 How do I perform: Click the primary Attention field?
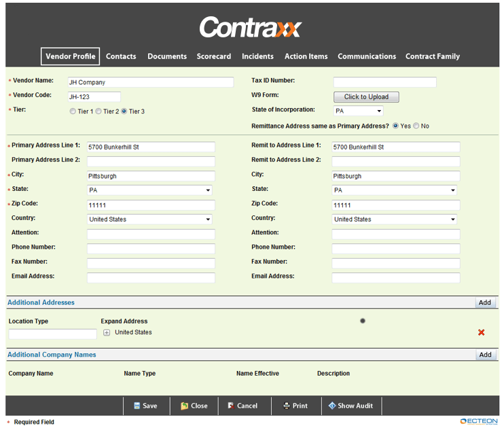pyautogui.click(x=151, y=234)
